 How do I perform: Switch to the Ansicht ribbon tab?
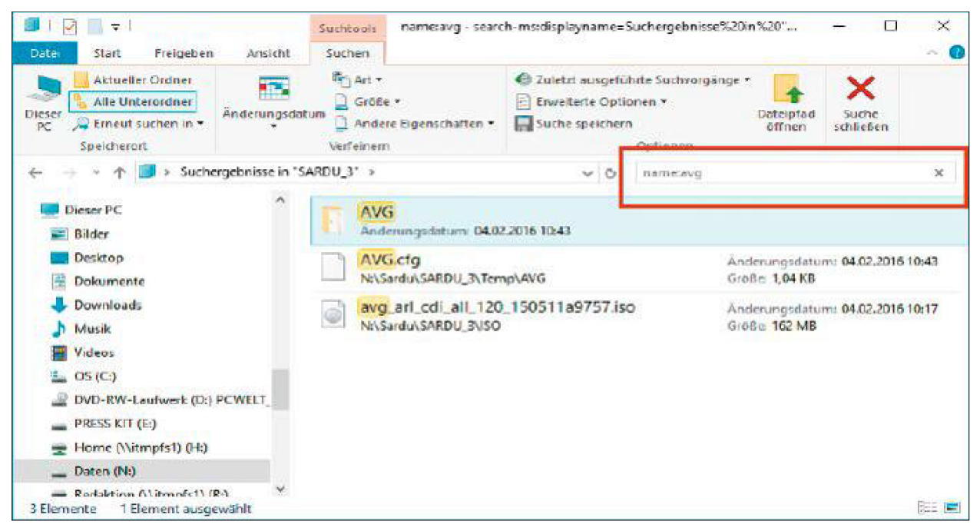tap(269, 53)
